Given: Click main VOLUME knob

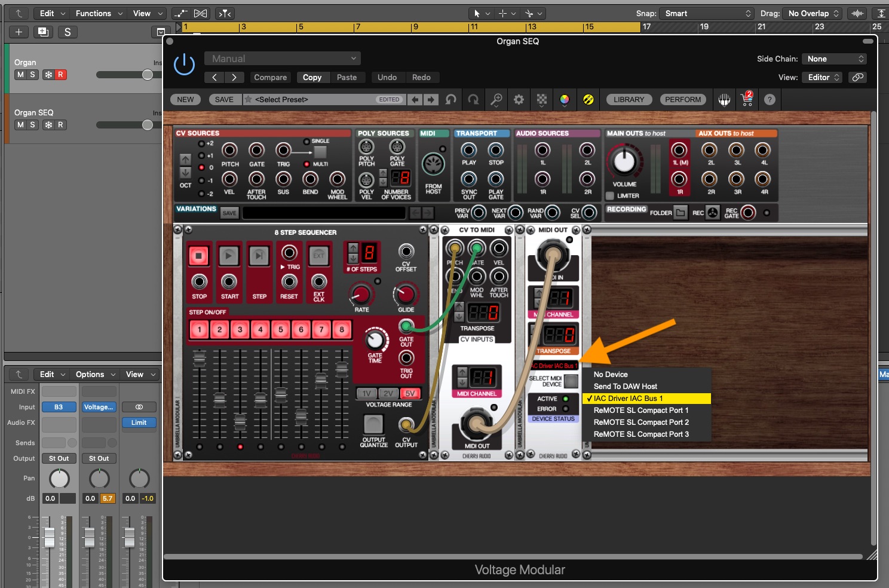Looking at the screenshot, I should [624, 161].
